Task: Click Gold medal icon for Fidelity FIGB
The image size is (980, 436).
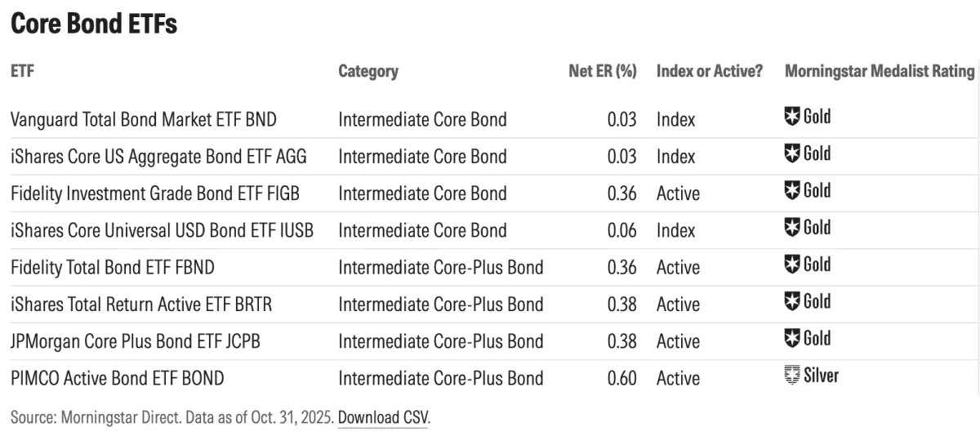Action: 792,191
